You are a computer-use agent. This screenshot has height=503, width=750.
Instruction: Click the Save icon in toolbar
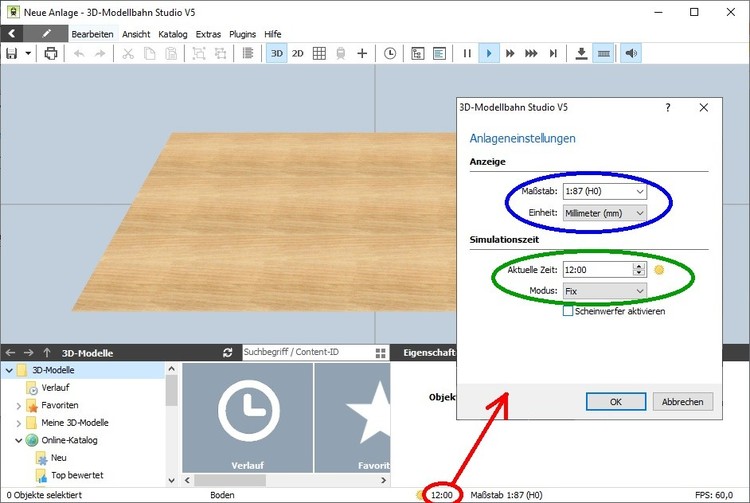click(x=11, y=54)
